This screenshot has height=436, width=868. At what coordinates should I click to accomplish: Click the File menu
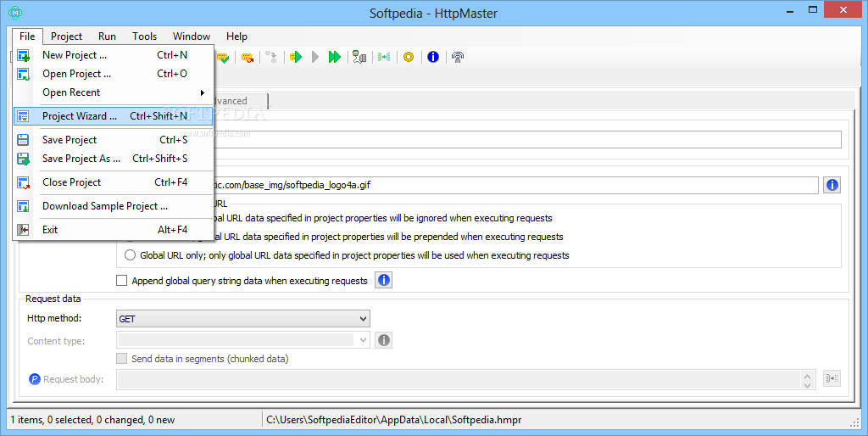pyautogui.click(x=27, y=36)
